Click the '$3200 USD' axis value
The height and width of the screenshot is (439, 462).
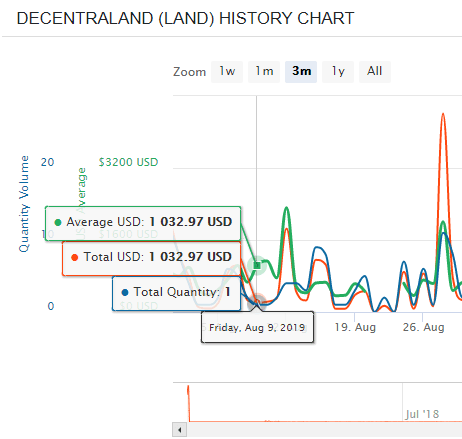[128, 162]
